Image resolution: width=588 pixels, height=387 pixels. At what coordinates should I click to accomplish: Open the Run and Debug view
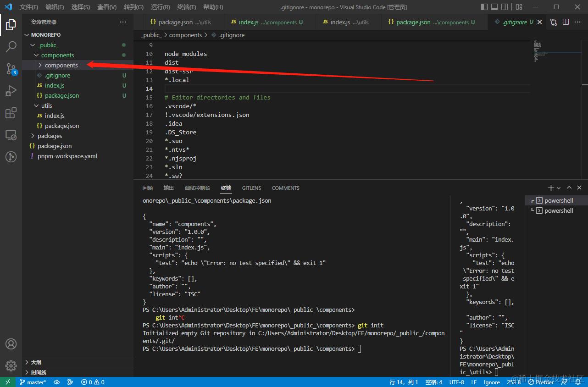[11, 91]
